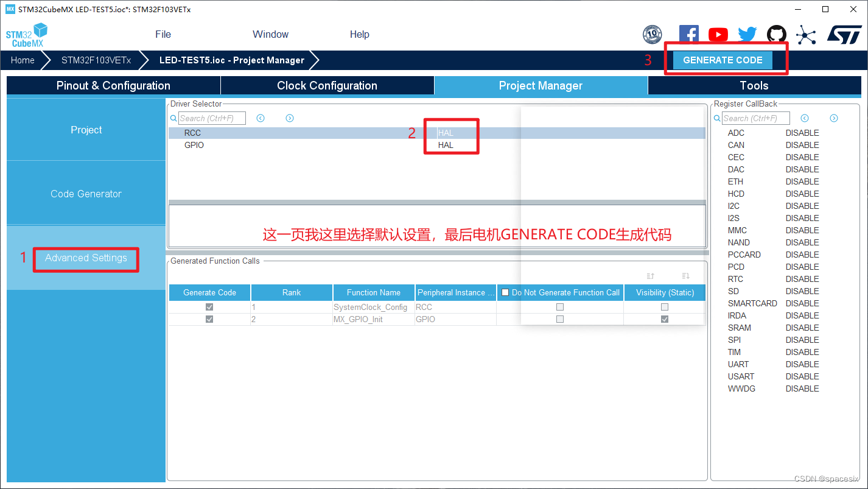Screen dimensions: 868x489
Task: Click the ST logo icon
Action: point(844,35)
